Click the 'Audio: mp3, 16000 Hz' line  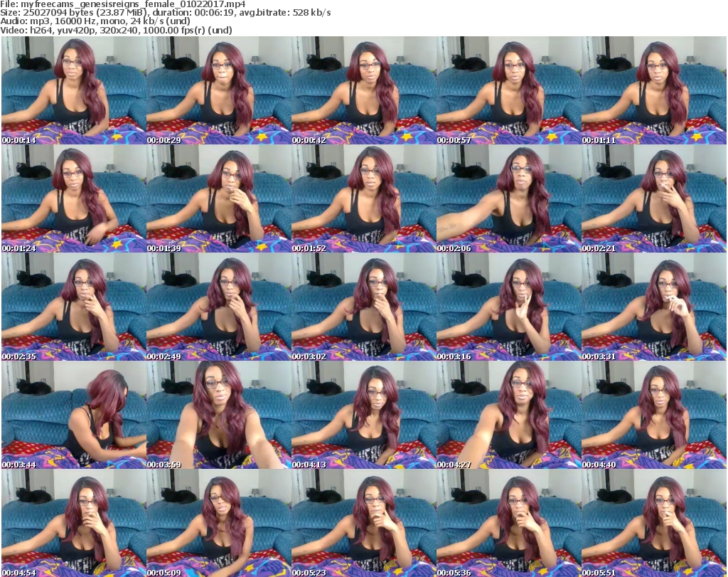click(x=95, y=21)
